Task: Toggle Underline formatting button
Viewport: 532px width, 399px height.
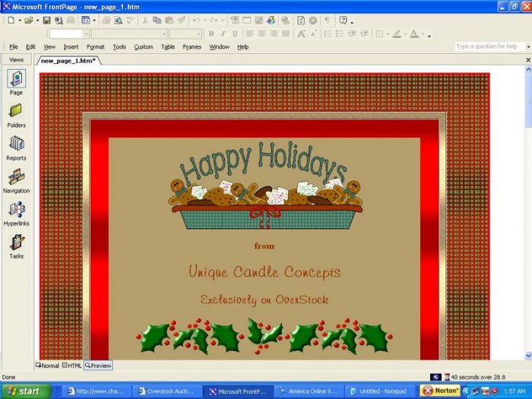Action: (x=235, y=33)
